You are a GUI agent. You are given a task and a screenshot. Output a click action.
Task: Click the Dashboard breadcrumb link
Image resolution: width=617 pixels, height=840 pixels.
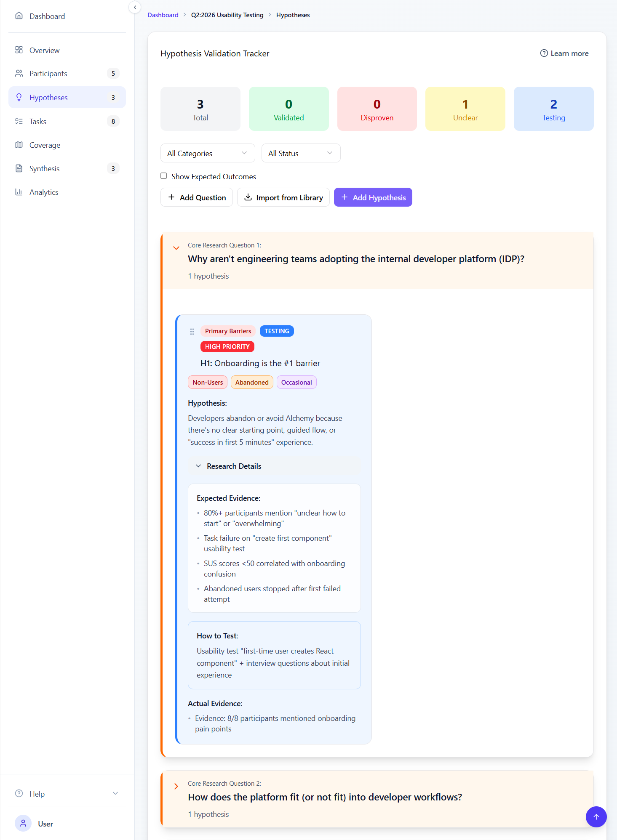[x=163, y=15]
